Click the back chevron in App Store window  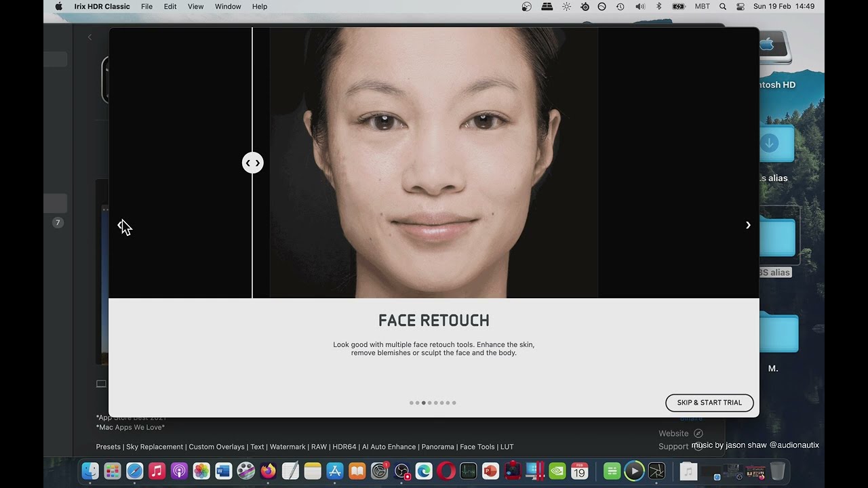[90, 37]
